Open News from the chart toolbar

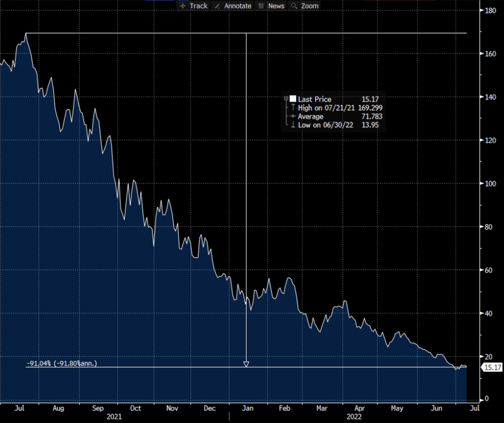coord(276,6)
